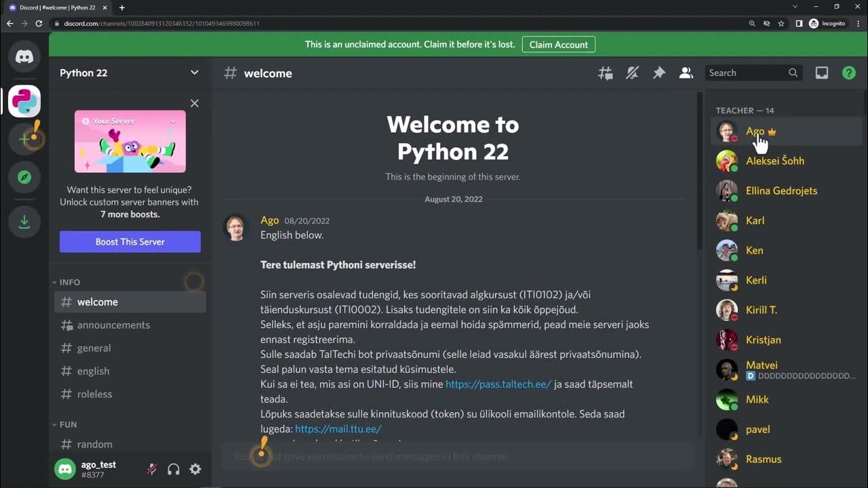The width and height of the screenshot is (868, 488).
Task: Open Help question mark icon
Action: coord(849,73)
